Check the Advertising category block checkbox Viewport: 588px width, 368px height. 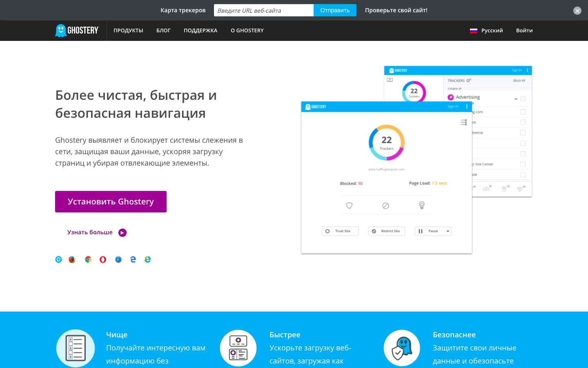pyautogui.click(x=523, y=99)
